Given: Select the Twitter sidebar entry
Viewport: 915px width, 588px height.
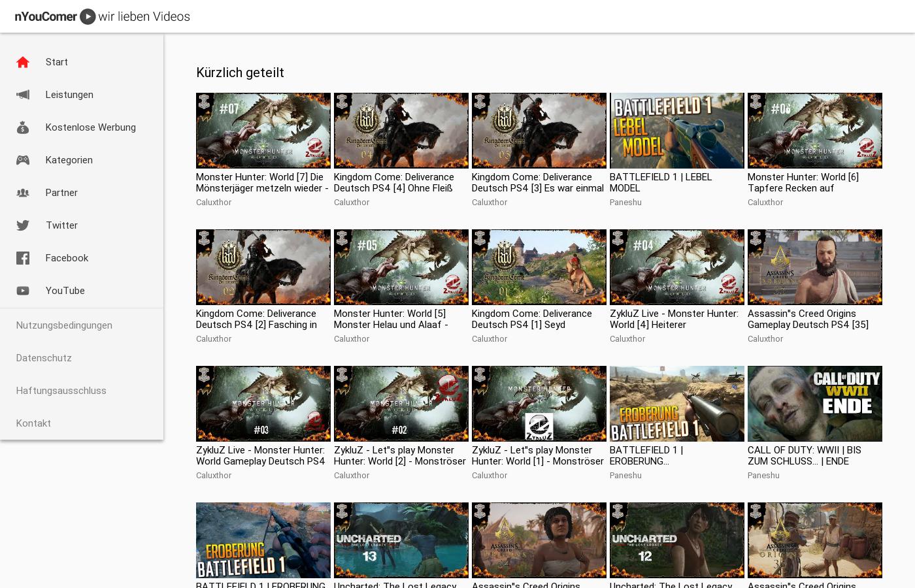Looking at the screenshot, I should (82, 225).
